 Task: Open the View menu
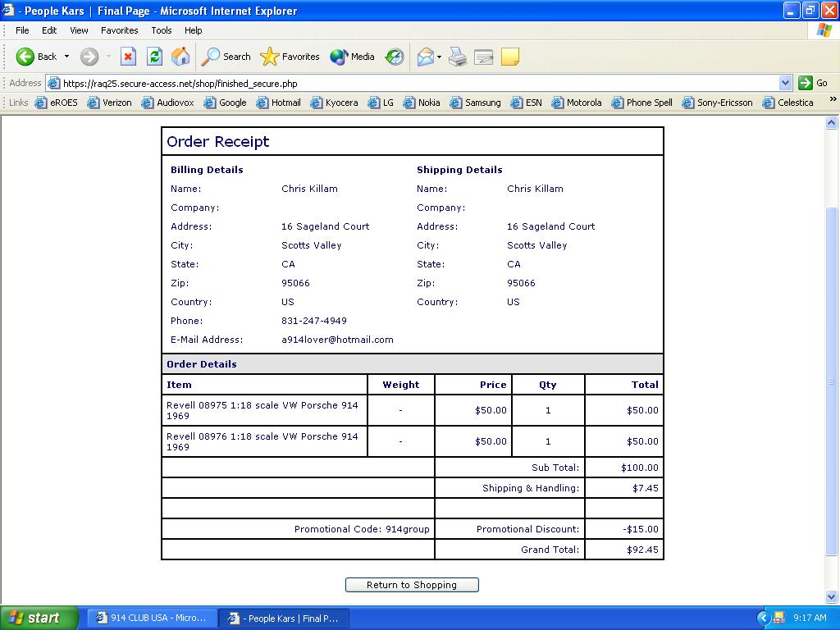tap(79, 30)
